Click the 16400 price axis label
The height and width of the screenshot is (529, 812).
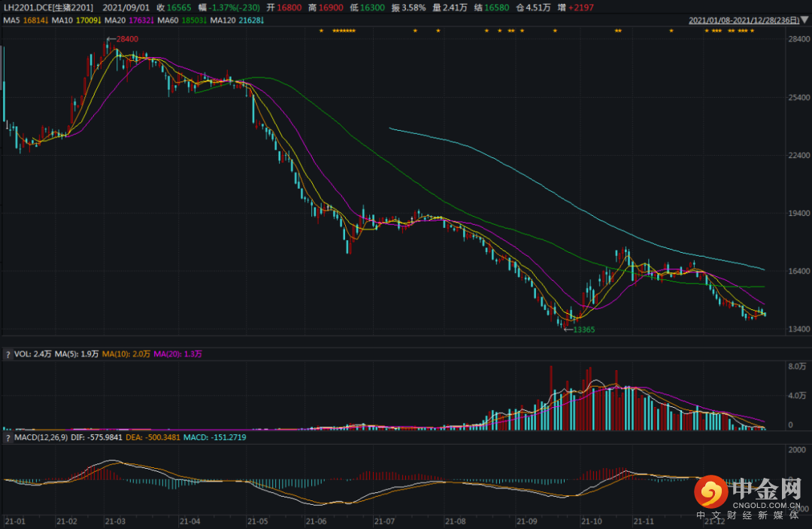click(798, 271)
